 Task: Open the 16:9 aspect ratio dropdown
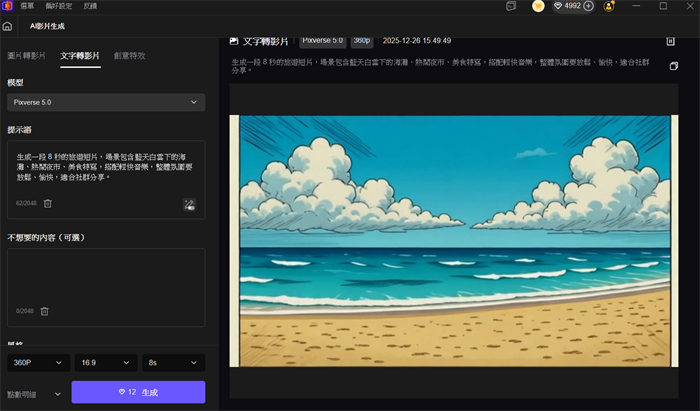click(x=106, y=363)
